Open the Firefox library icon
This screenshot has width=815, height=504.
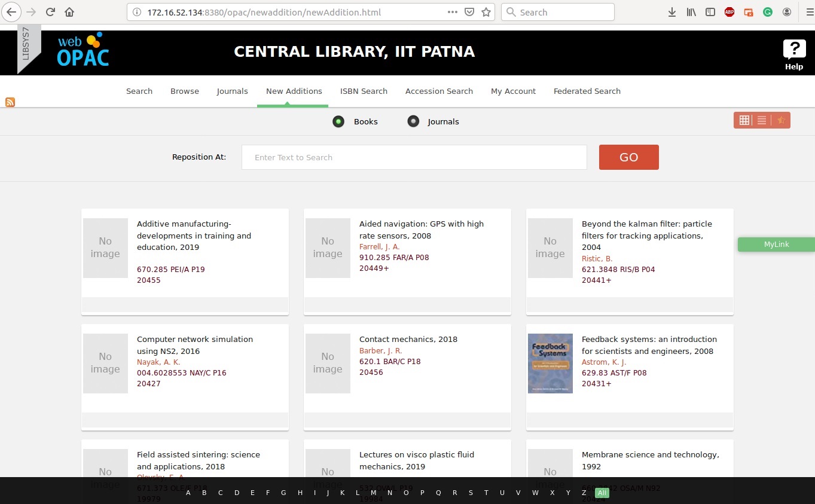coord(691,12)
